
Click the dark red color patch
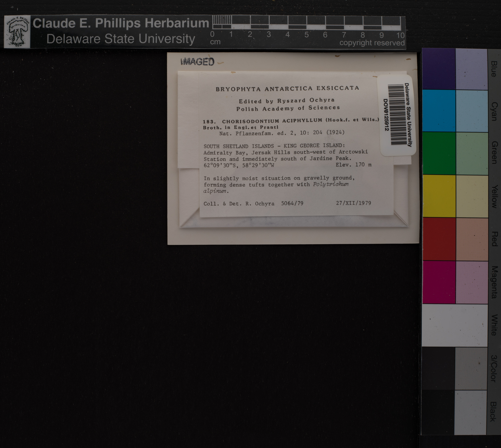coord(439,239)
